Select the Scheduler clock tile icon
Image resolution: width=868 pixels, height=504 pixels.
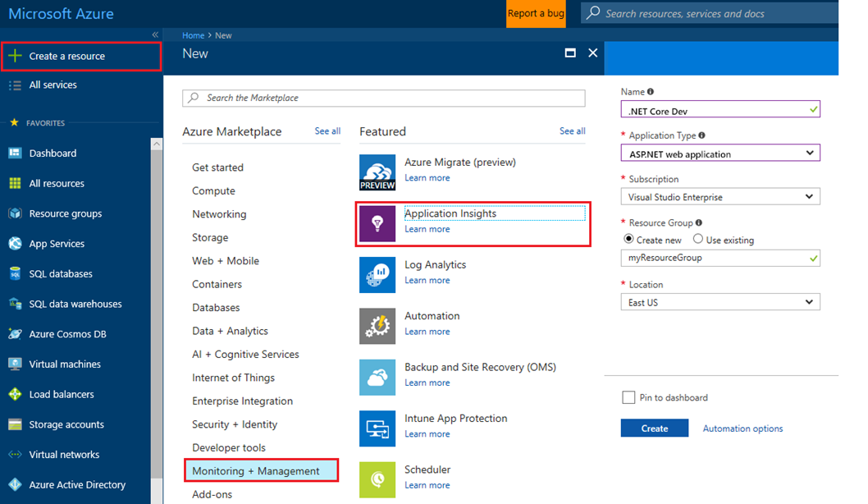377,479
